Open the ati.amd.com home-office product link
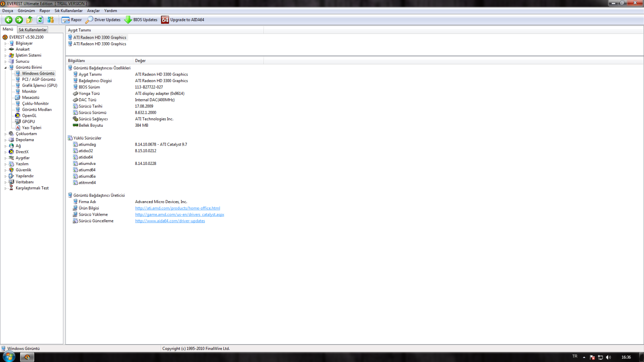644x362 pixels. click(178, 208)
